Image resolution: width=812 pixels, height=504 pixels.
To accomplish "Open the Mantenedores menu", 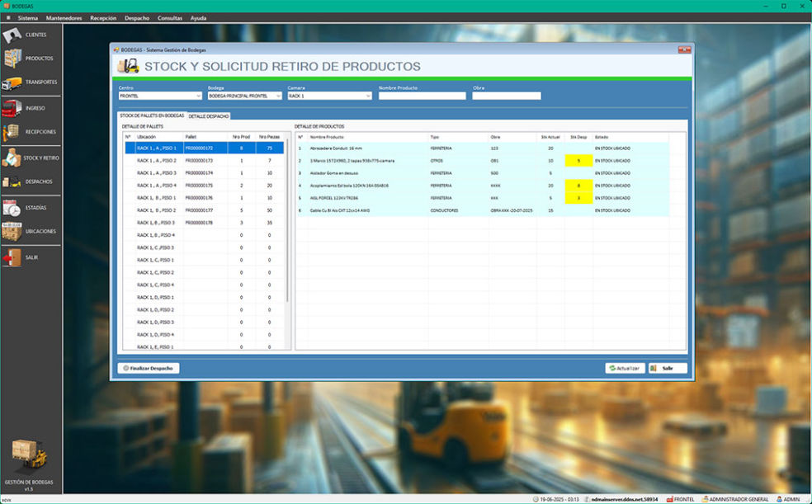I will click(64, 17).
